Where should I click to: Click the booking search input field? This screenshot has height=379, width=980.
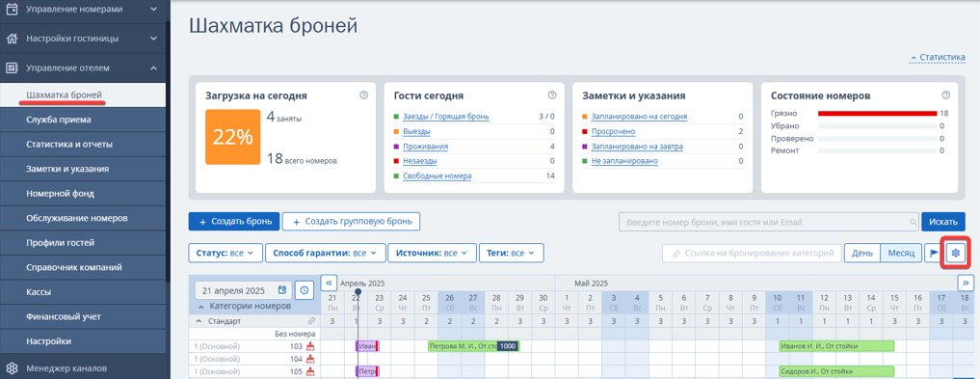click(769, 222)
